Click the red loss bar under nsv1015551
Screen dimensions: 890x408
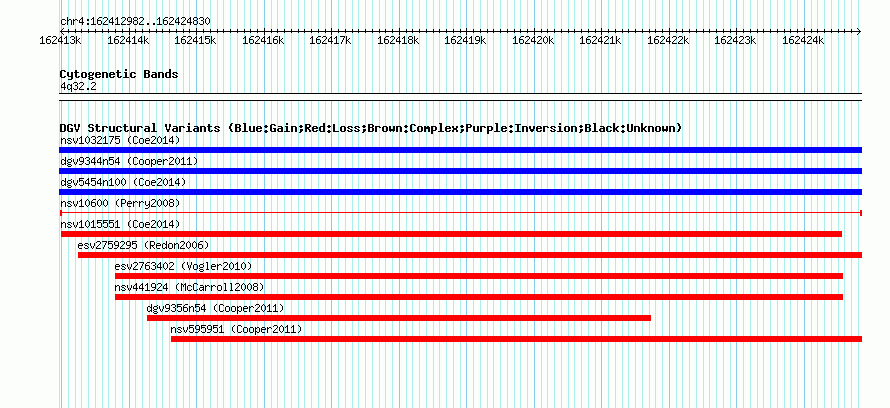pos(451,234)
